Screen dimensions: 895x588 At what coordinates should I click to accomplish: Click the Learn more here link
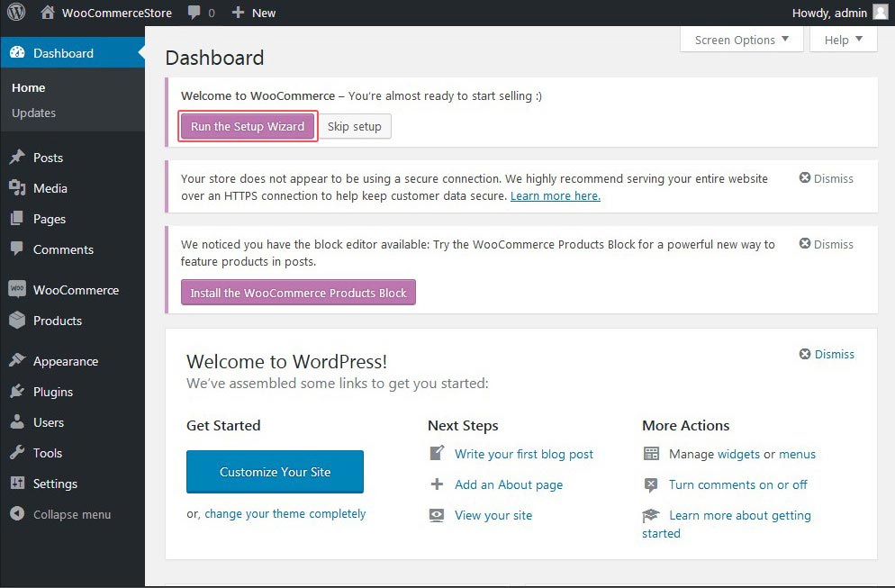[x=555, y=195]
